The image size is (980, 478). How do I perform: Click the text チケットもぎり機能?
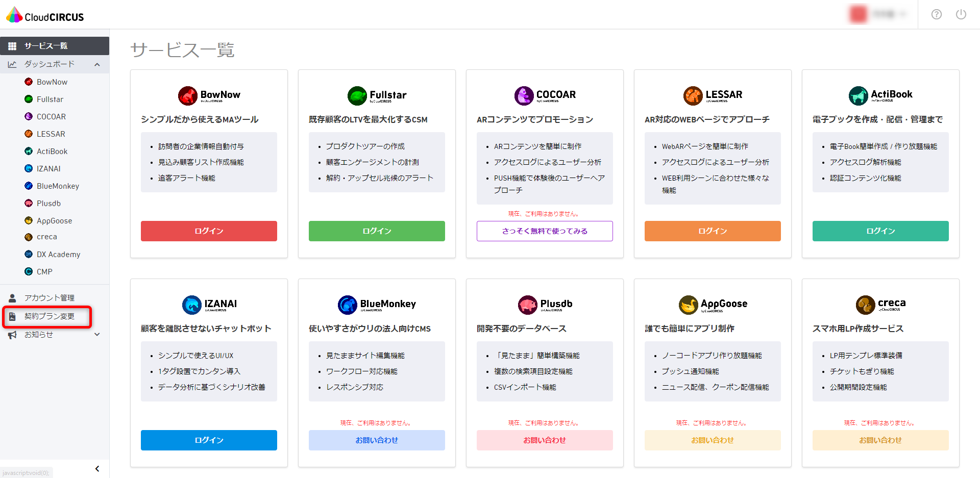pos(862,371)
